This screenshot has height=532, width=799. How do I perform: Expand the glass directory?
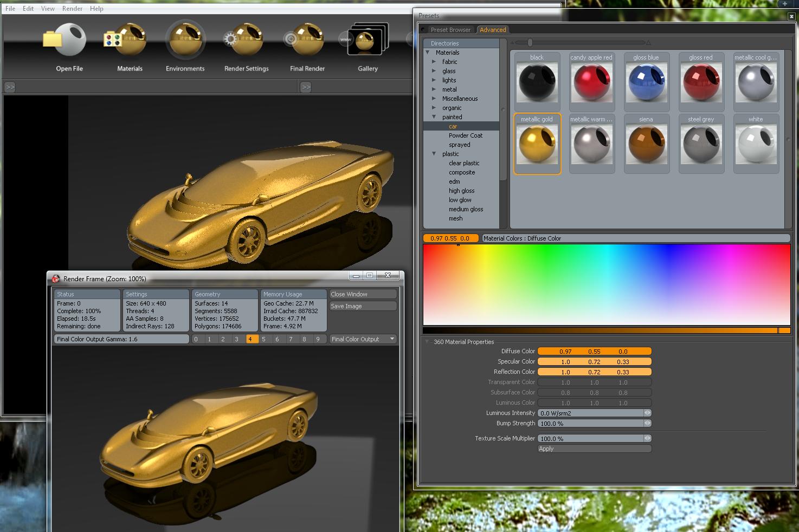434,71
